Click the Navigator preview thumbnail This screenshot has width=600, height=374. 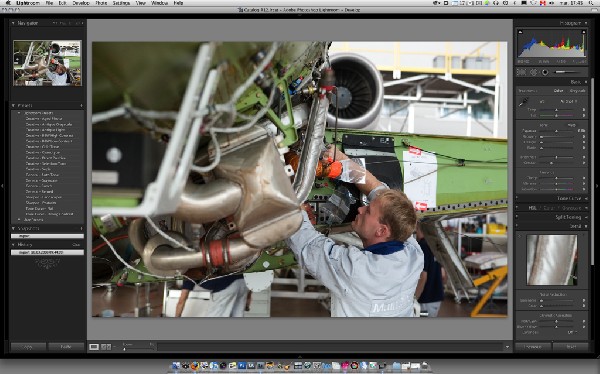47,63
